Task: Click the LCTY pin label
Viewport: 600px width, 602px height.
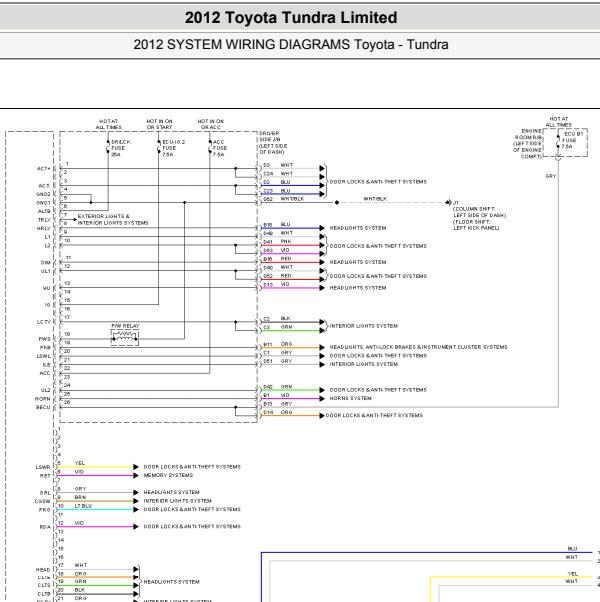Action: (x=44, y=322)
